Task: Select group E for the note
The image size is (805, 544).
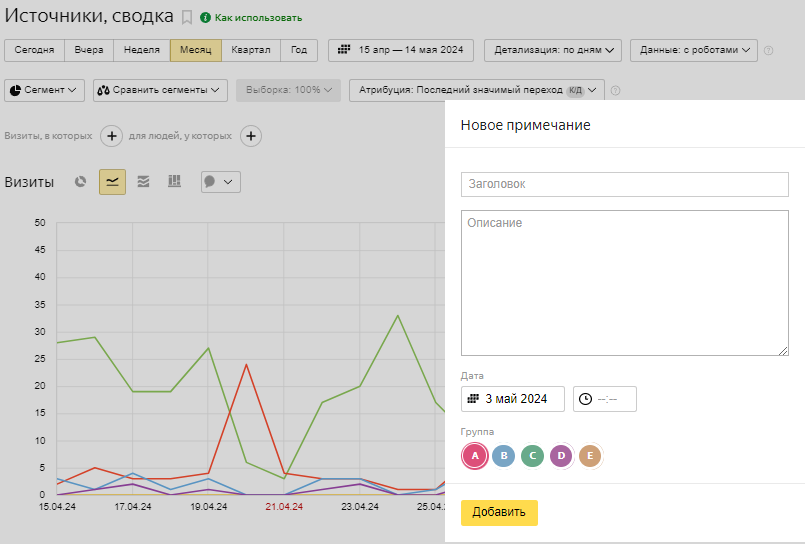Action: [590, 456]
